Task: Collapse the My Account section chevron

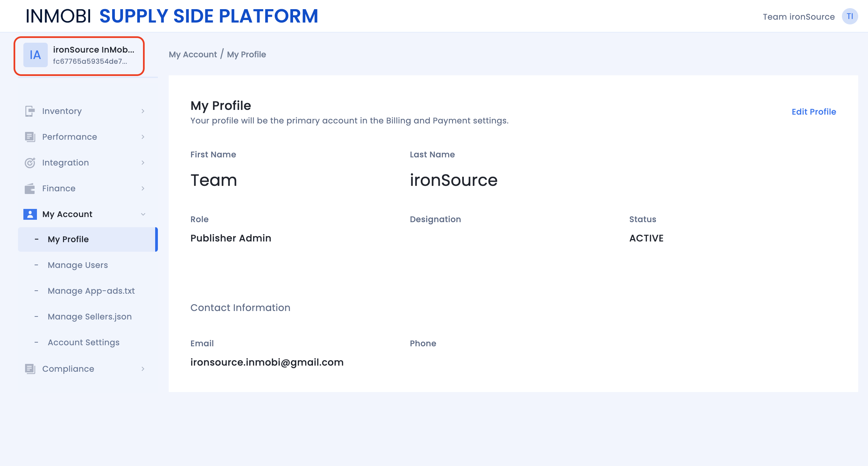Action: coord(143,214)
